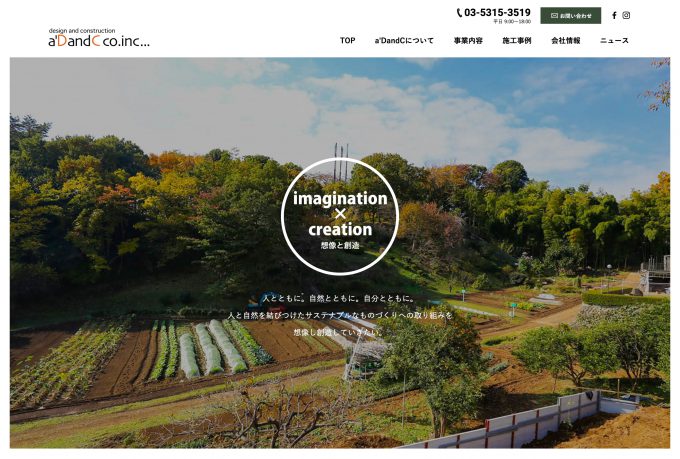Screen dimensions: 680x459
Task: Call the number 03-5315-3519
Action: (x=497, y=12)
